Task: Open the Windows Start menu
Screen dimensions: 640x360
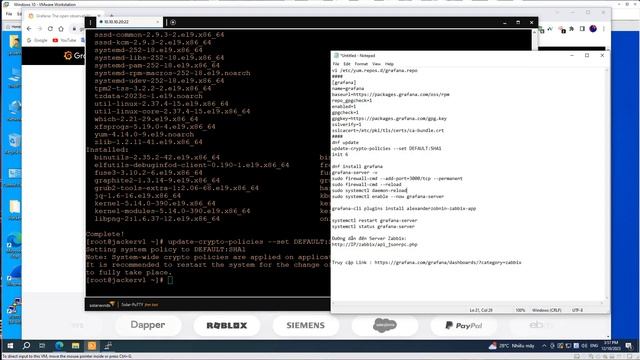Action: (10, 346)
